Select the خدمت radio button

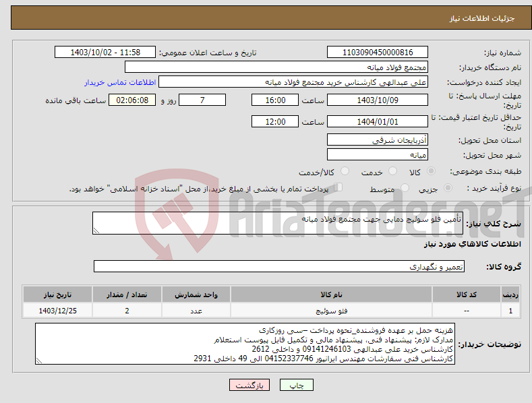(x=392, y=171)
